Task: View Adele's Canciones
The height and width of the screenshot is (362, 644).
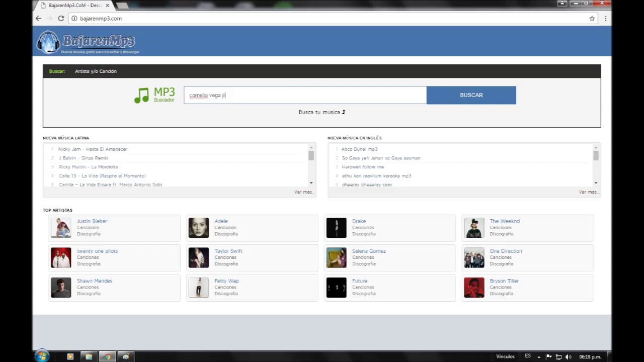Action: coord(225,228)
